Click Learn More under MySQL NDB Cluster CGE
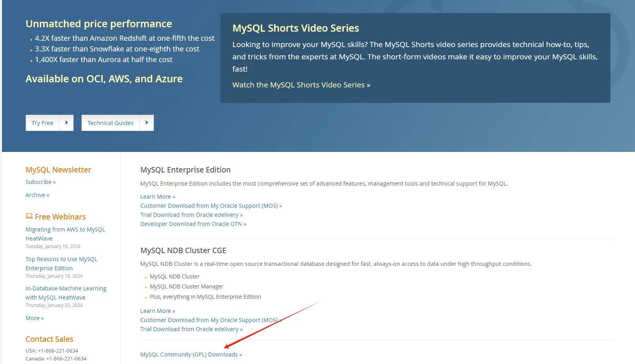This screenshot has height=364, width=635. click(157, 311)
